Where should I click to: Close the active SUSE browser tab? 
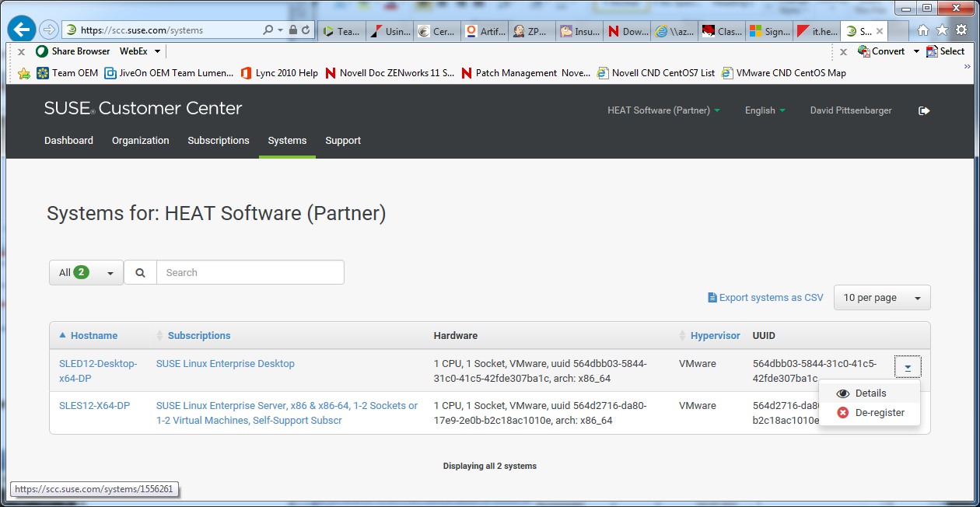pyautogui.click(x=880, y=32)
